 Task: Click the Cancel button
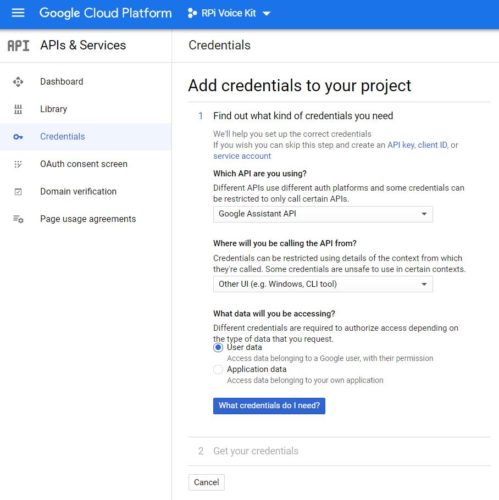pos(206,482)
